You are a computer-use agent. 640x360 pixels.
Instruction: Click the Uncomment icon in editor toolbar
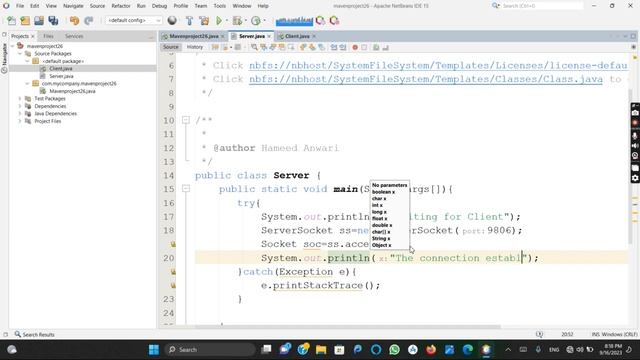(x=385, y=47)
